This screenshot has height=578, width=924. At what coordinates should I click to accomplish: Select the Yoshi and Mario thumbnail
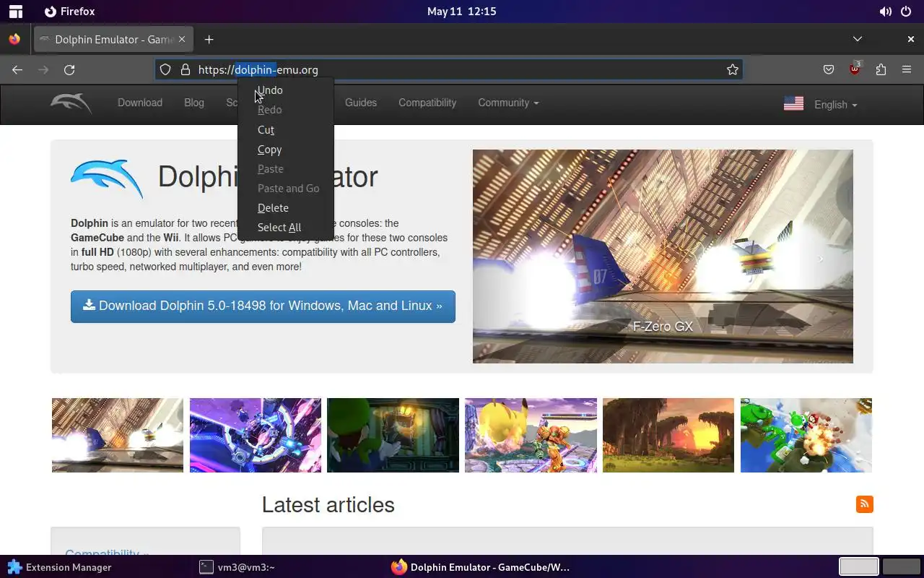[x=806, y=435]
